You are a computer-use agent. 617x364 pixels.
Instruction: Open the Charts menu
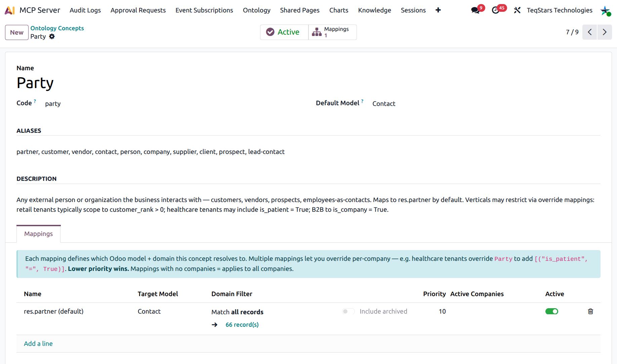pyautogui.click(x=339, y=10)
